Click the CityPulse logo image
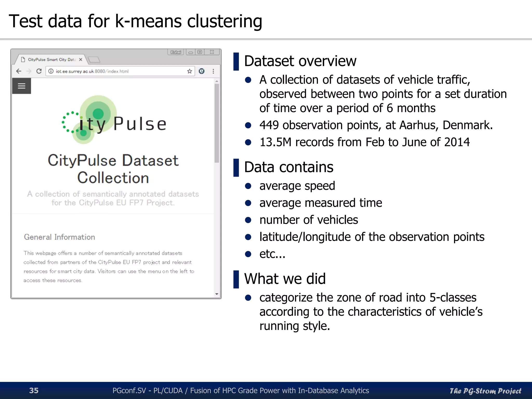 pos(114,120)
